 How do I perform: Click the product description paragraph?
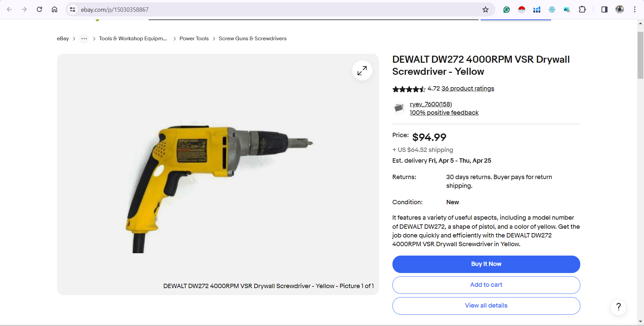486,231
